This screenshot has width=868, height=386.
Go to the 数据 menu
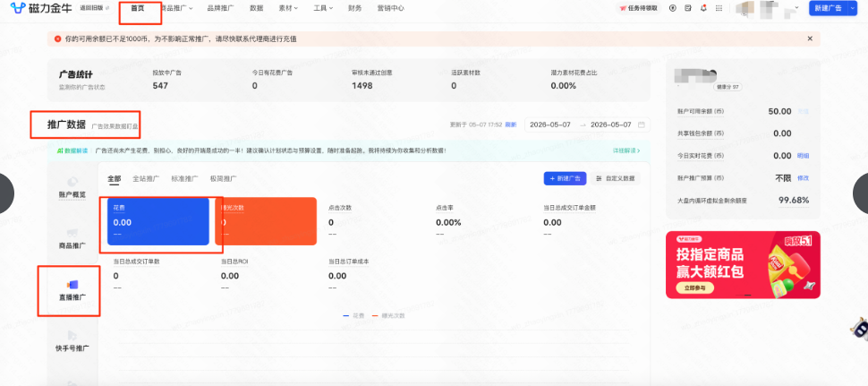(x=256, y=8)
